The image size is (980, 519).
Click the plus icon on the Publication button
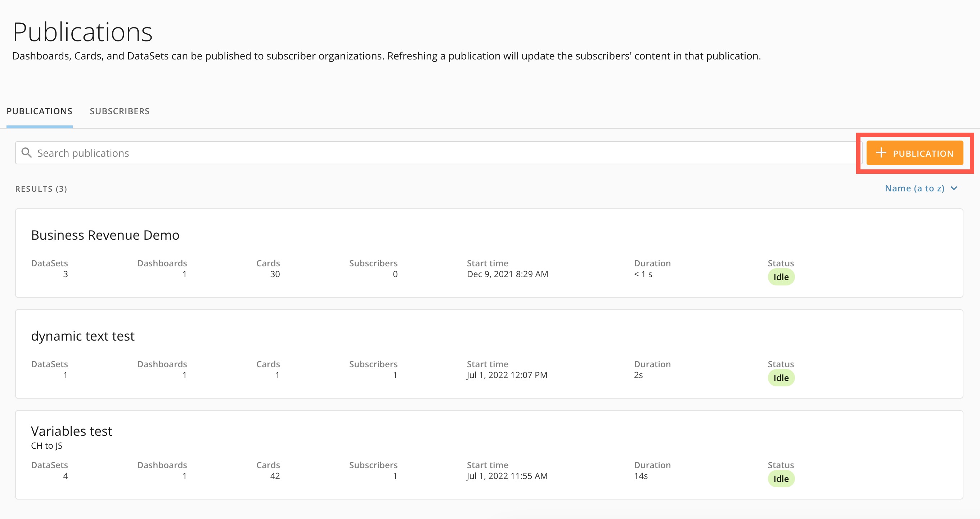pyautogui.click(x=881, y=153)
